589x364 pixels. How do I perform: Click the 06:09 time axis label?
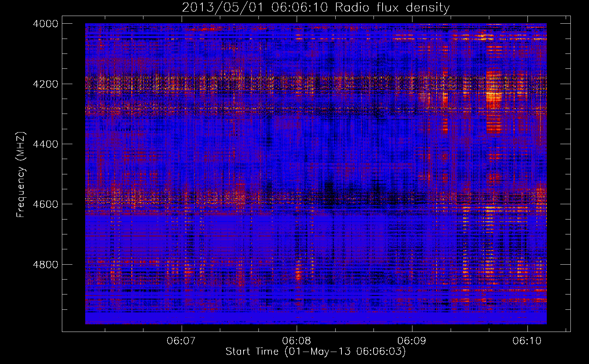click(x=412, y=341)
